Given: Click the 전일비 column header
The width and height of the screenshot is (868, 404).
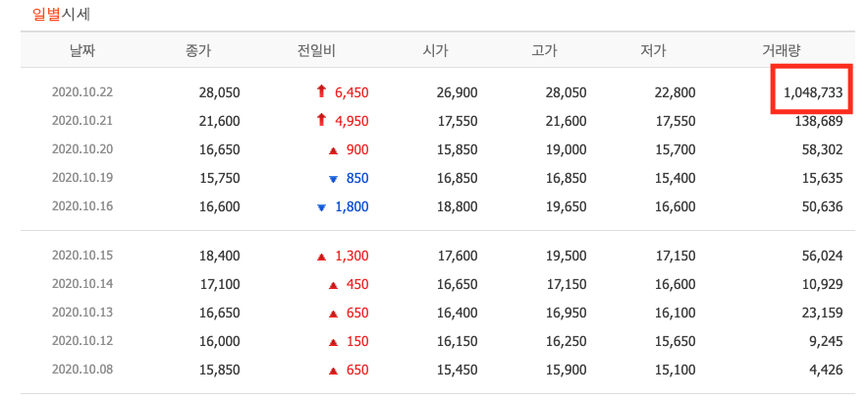Looking at the screenshot, I should 316,51.
